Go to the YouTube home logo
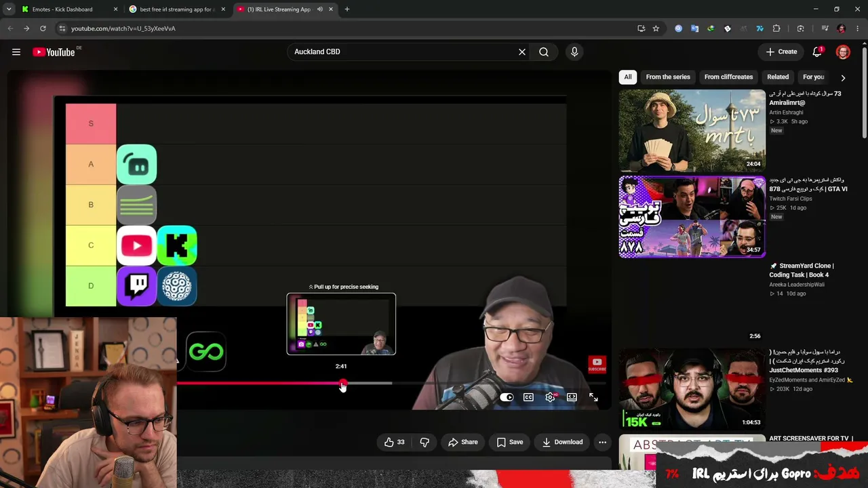The height and width of the screenshot is (488, 868). coord(54,52)
